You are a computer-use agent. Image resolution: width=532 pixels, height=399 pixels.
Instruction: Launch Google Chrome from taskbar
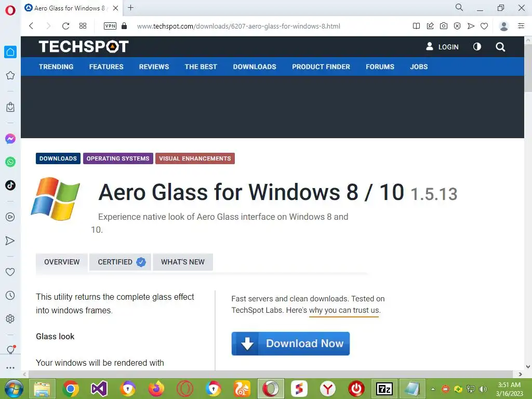(71, 389)
